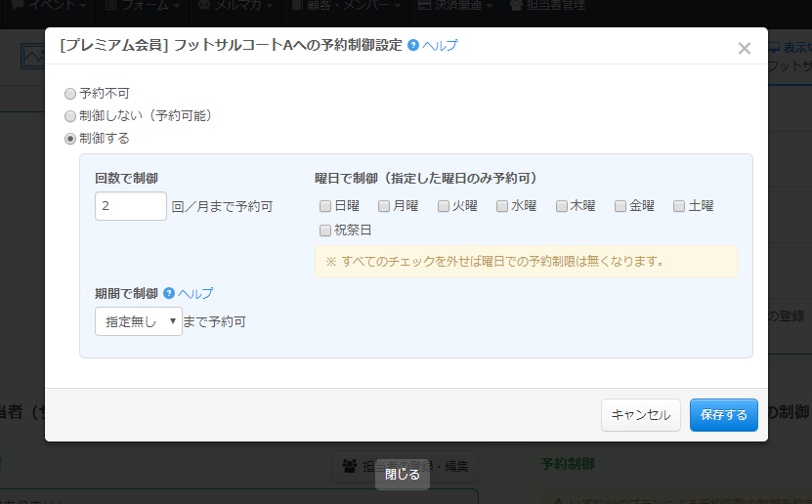Select 制御しない（予約可能） radio option
The image size is (812, 504).
pos(69,116)
